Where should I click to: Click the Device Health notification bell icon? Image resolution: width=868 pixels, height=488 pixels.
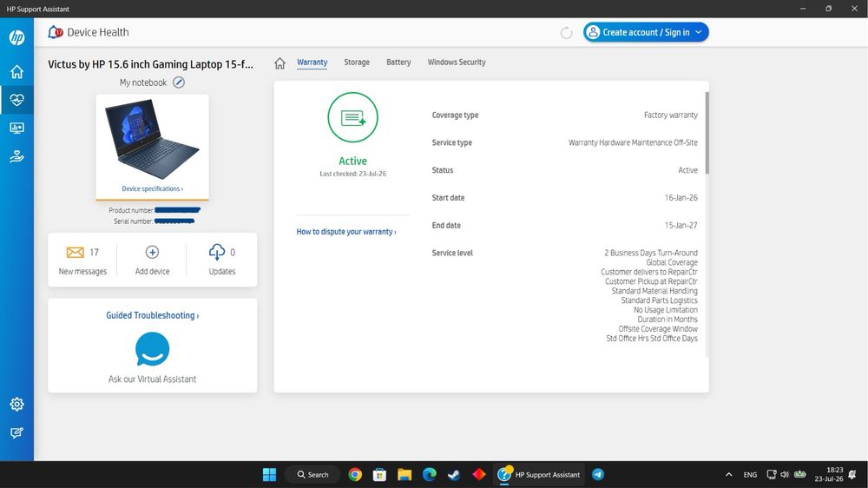point(55,32)
